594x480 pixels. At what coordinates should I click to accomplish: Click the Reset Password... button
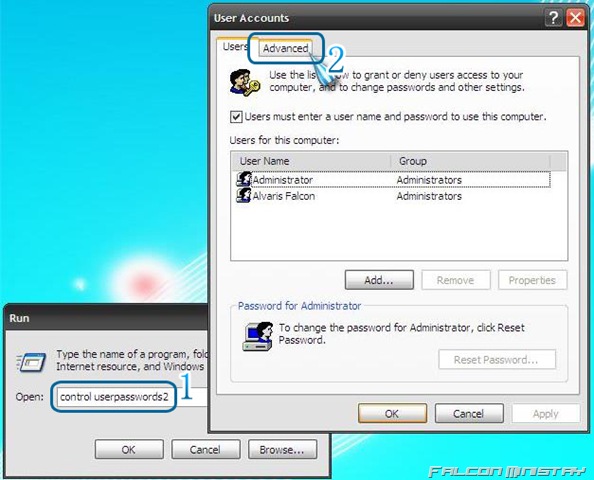[497, 360]
